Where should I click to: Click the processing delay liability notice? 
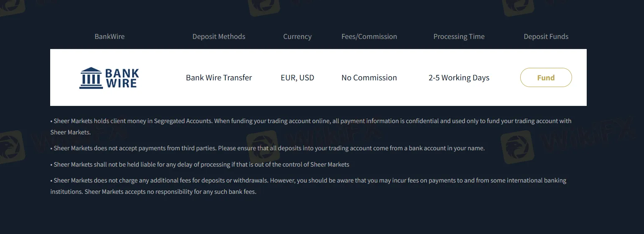point(200,165)
